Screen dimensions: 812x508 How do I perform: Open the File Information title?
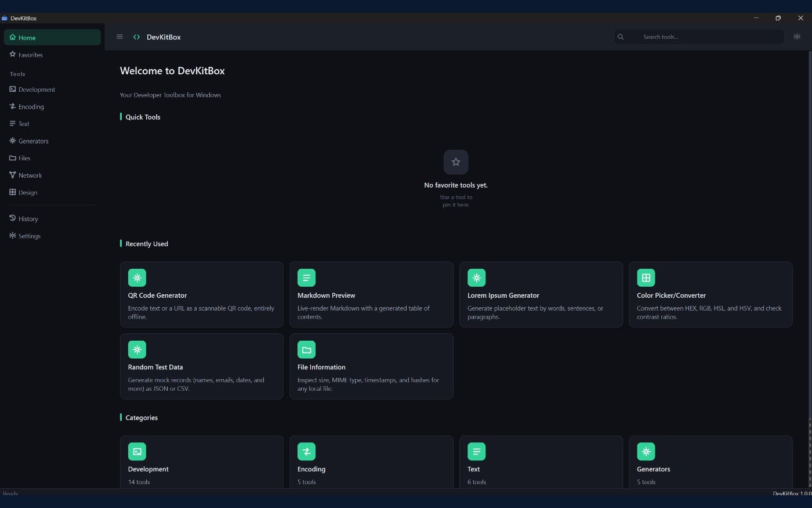pos(321,368)
